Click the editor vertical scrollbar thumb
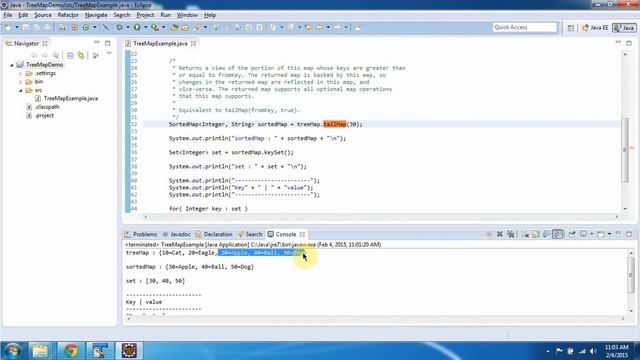The image size is (640, 360). point(625,149)
